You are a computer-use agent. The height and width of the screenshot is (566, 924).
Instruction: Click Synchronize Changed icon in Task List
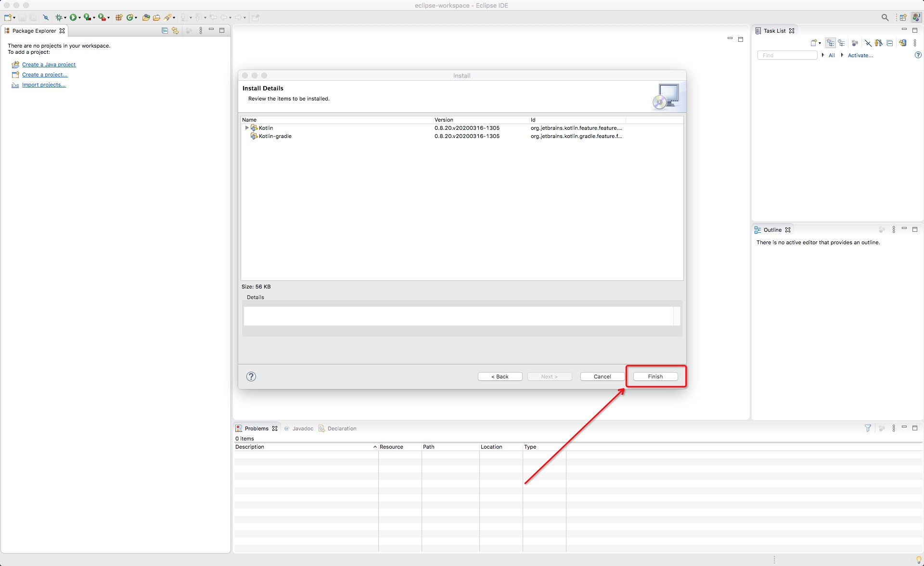903,43
